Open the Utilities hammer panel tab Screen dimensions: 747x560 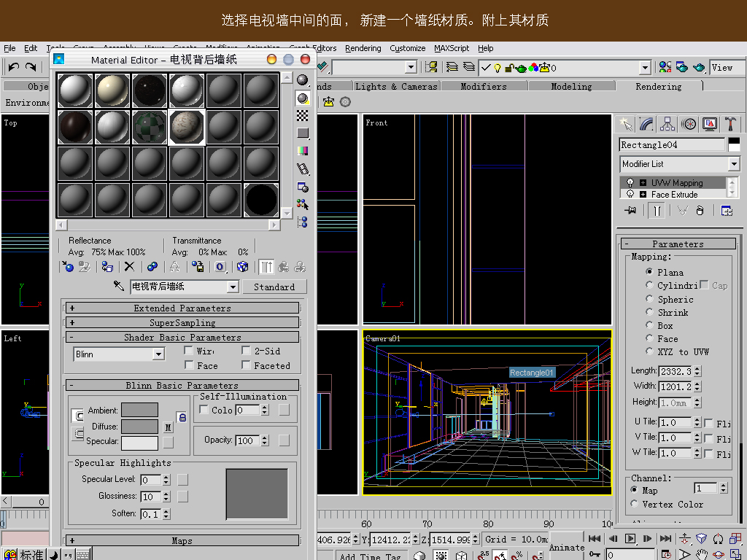pyautogui.click(x=730, y=124)
